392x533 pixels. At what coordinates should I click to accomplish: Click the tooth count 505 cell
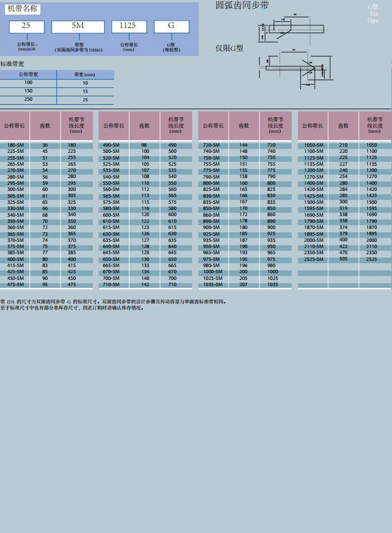coord(343,259)
